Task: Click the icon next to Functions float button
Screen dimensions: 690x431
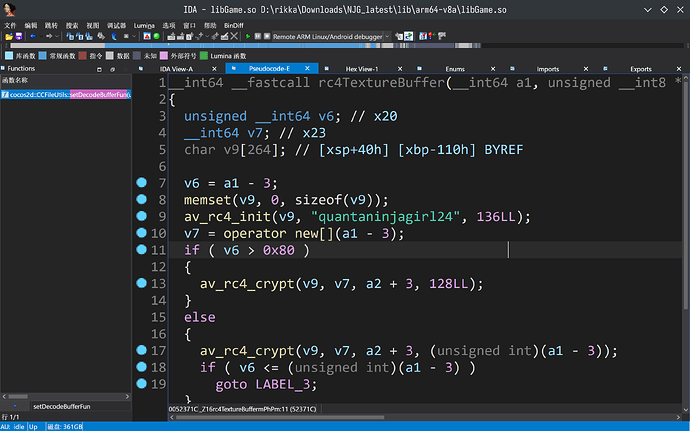Action: [113, 69]
